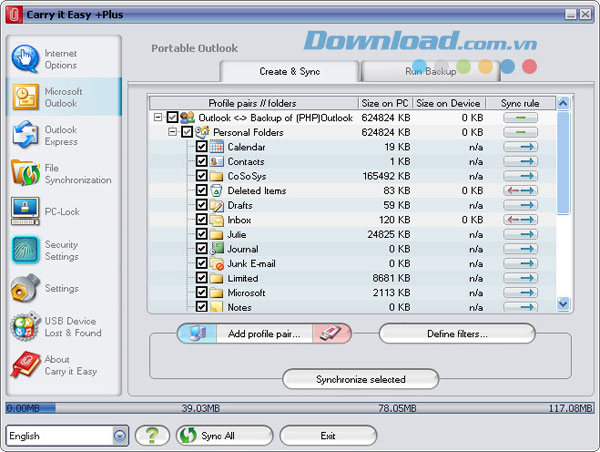Click the question mark help button
600x452 pixels.
click(152, 436)
